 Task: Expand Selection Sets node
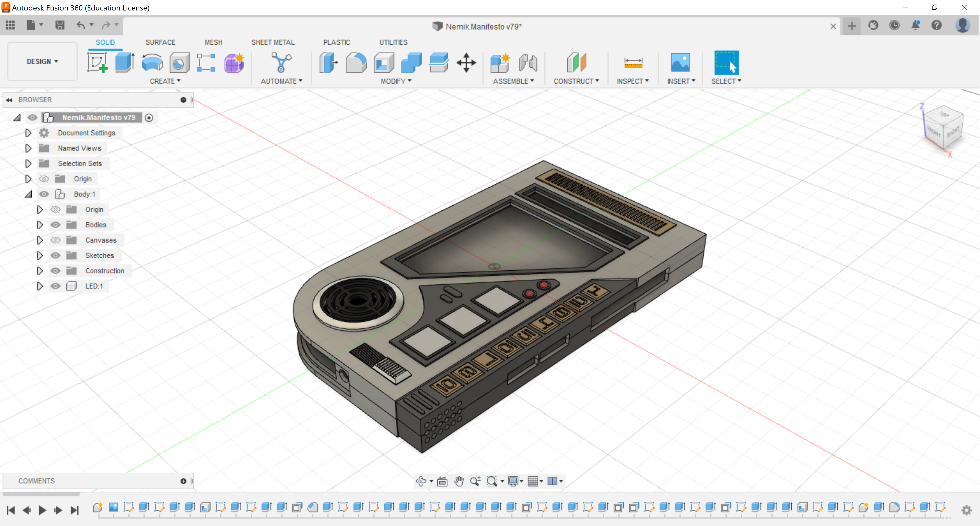click(x=28, y=164)
